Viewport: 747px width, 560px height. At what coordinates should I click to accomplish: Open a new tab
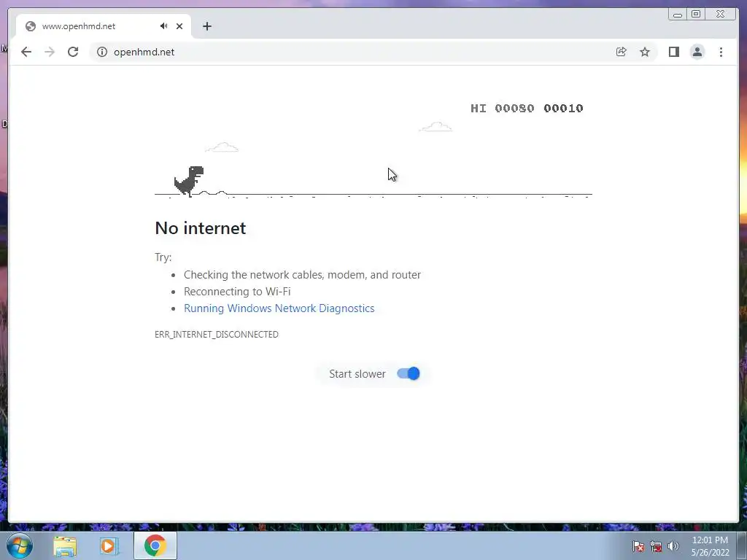coord(206,26)
